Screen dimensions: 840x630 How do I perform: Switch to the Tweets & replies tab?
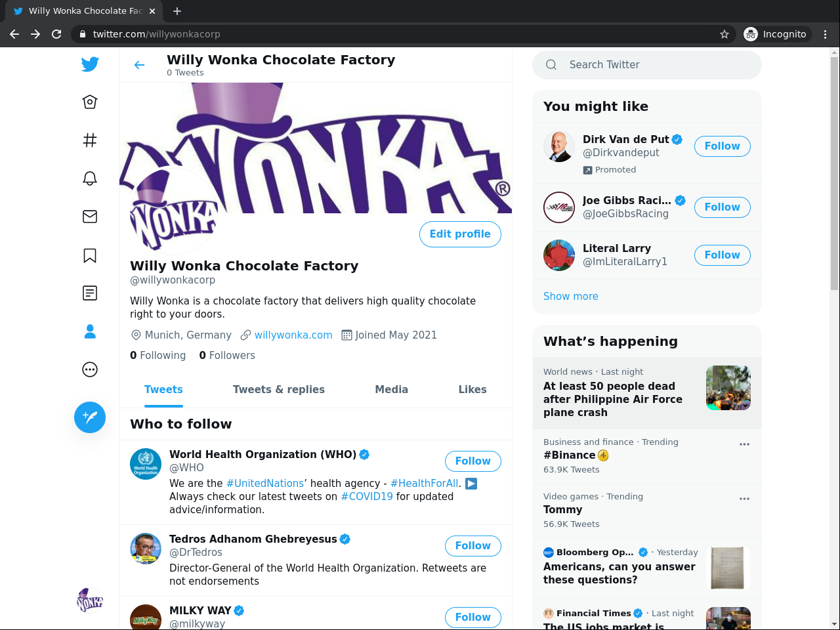tap(278, 389)
